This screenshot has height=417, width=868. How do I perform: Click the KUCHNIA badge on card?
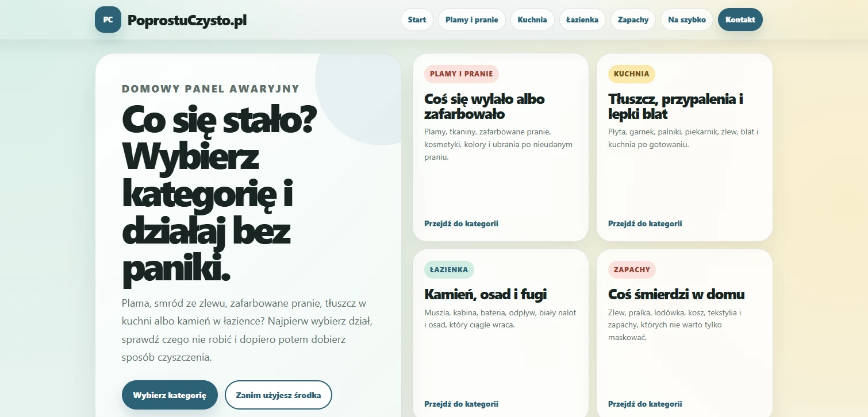(631, 74)
